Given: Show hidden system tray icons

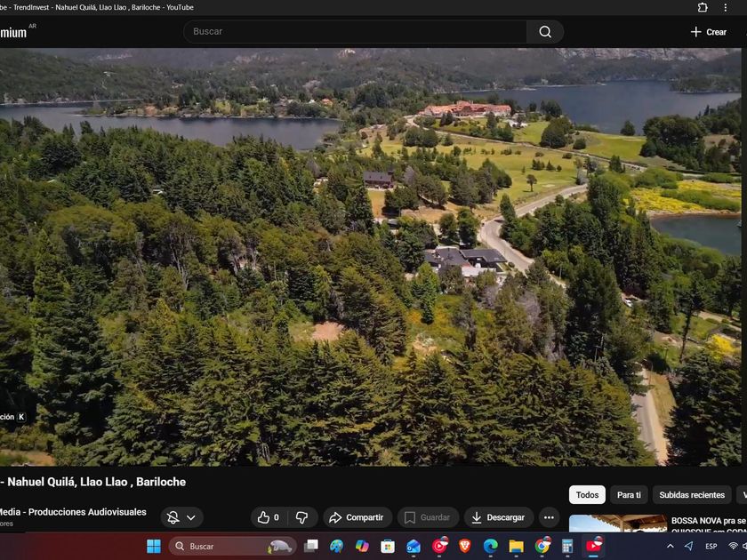Looking at the screenshot, I should [x=670, y=546].
